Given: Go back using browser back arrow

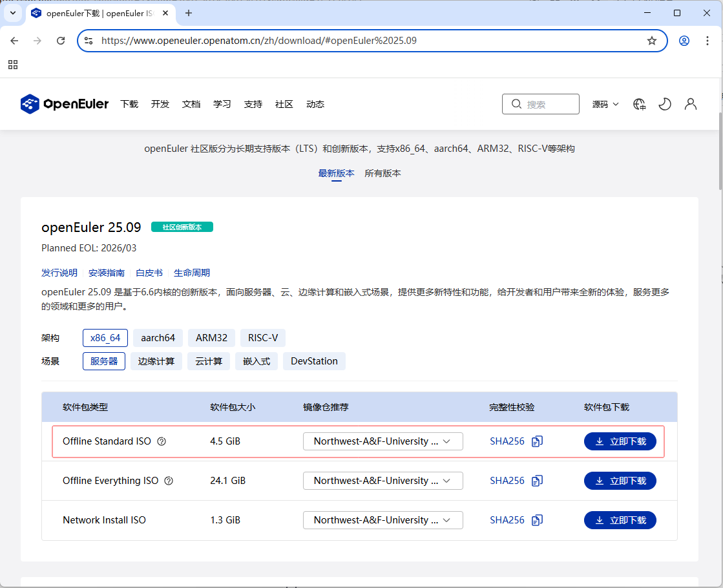Looking at the screenshot, I should [x=14, y=41].
